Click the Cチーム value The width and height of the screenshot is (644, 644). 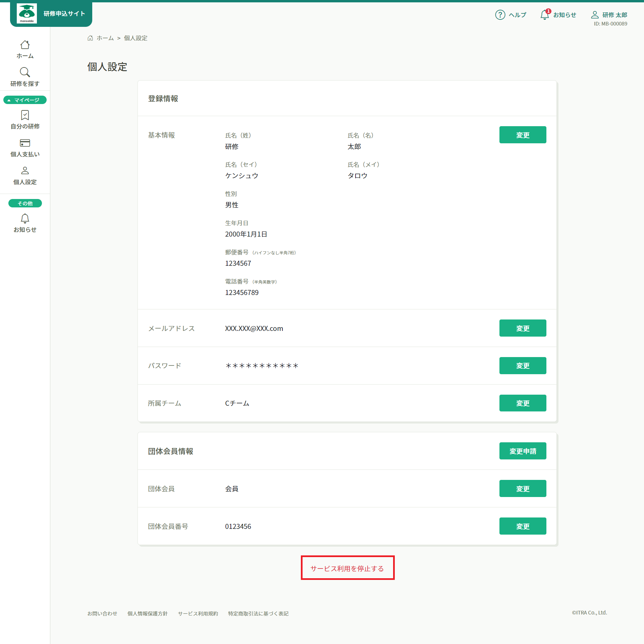click(237, 403)
